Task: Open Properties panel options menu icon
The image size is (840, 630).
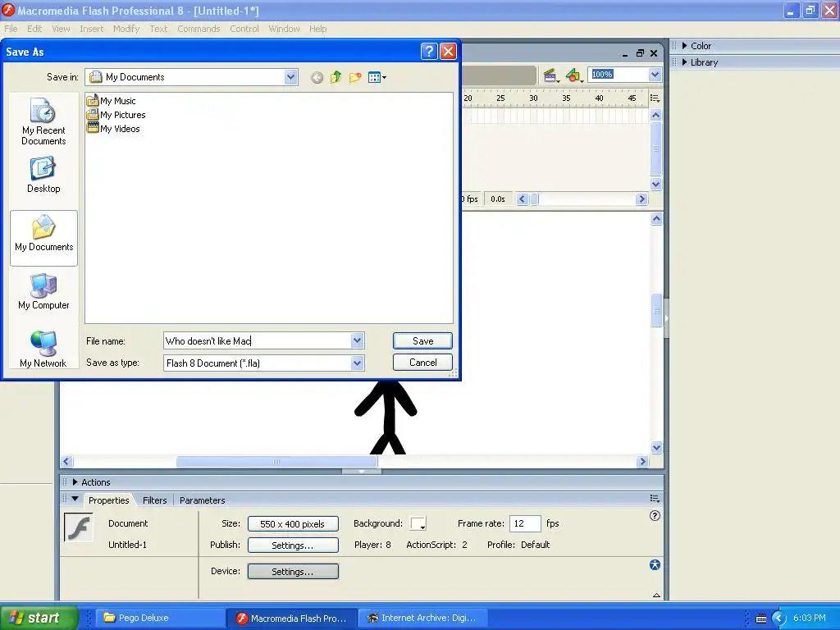Action: click(x=655, y=498)
